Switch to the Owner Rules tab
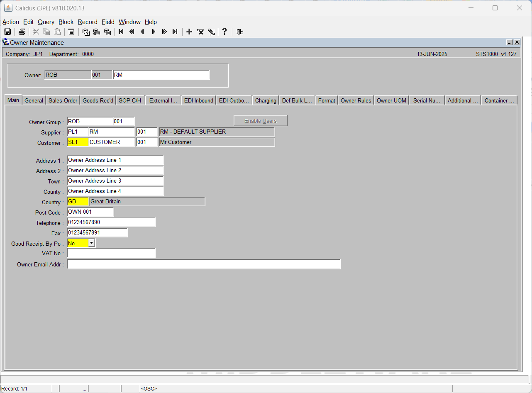This screenshot has width=532, height=393. pos(356,100)
